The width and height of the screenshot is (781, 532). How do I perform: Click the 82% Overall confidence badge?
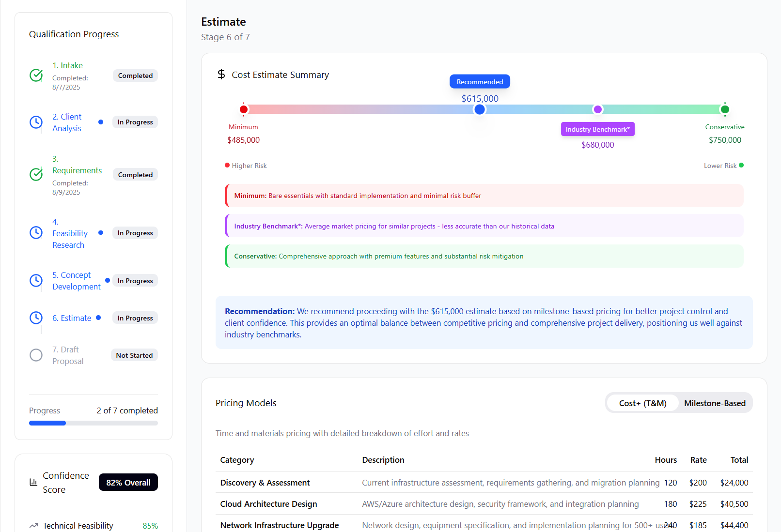[x=128, y=482]
